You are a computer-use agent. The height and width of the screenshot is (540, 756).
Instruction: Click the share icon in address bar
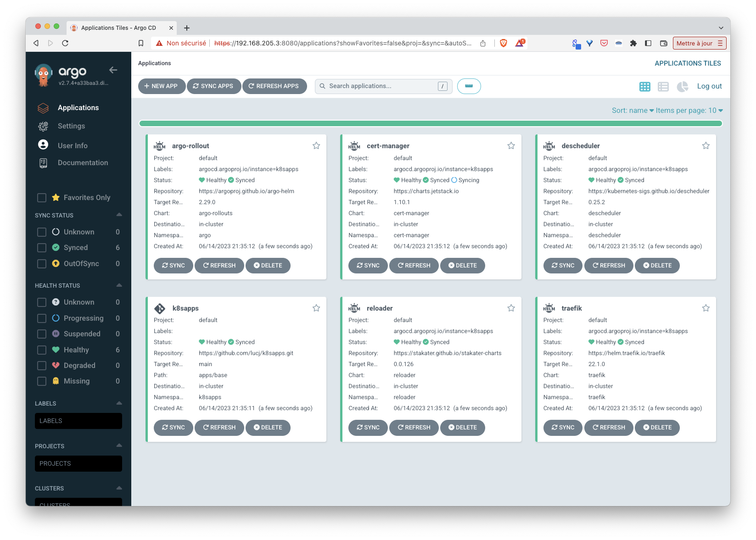pos(483,43)
